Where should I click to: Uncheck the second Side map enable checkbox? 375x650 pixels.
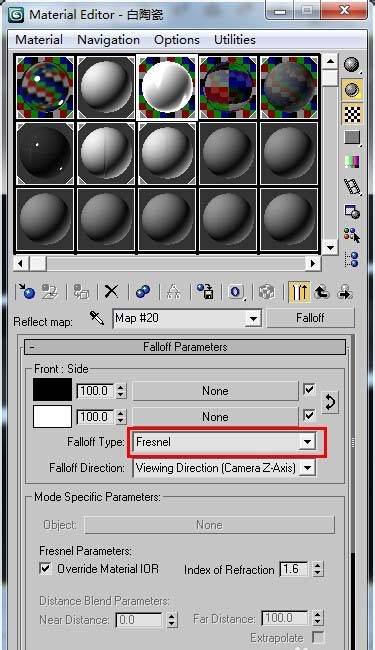pyautogui.click(x=309, y=415)
